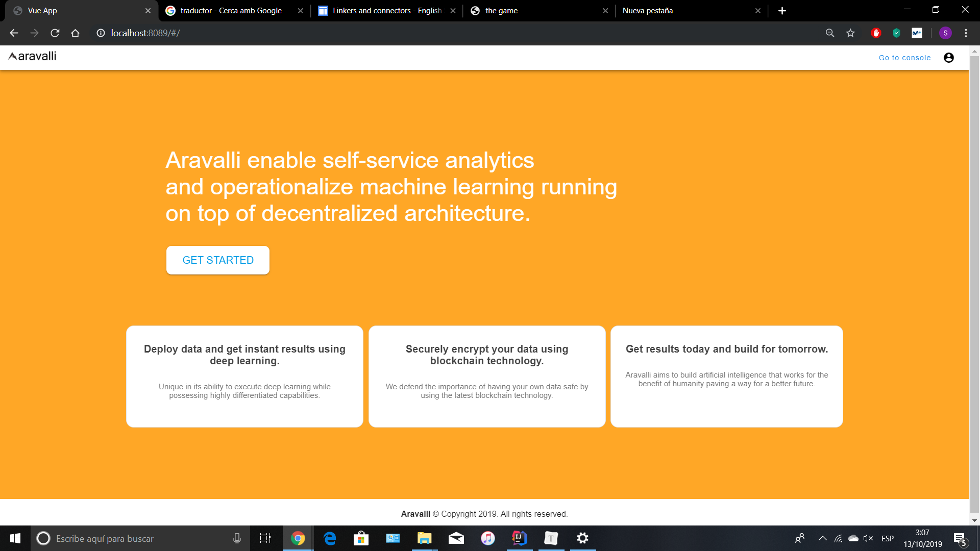Toggle the muted volume icon in tray
Screen dimensions: 980x551
[868, 538]
